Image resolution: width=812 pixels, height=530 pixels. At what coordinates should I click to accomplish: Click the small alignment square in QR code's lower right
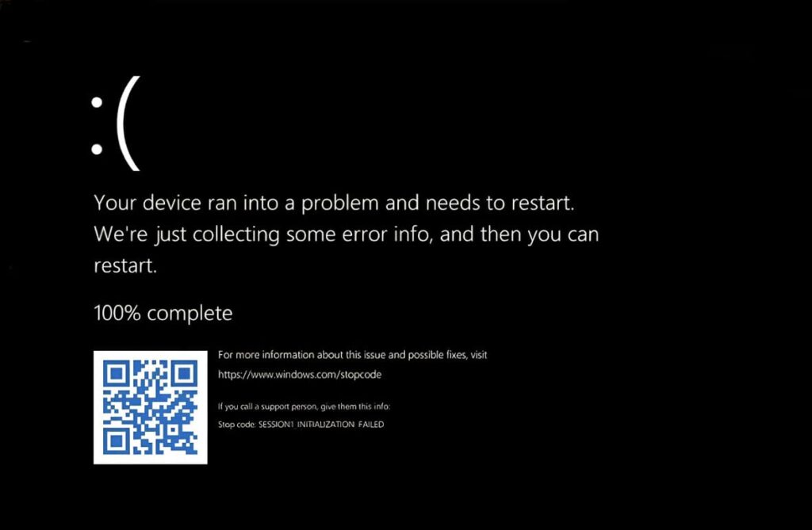[x=173, y=430]
